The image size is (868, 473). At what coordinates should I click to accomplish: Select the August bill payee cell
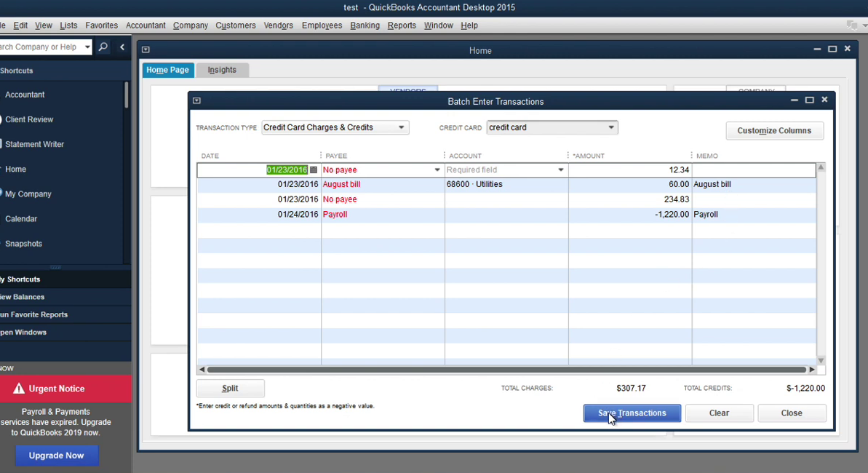click(383, 184)
